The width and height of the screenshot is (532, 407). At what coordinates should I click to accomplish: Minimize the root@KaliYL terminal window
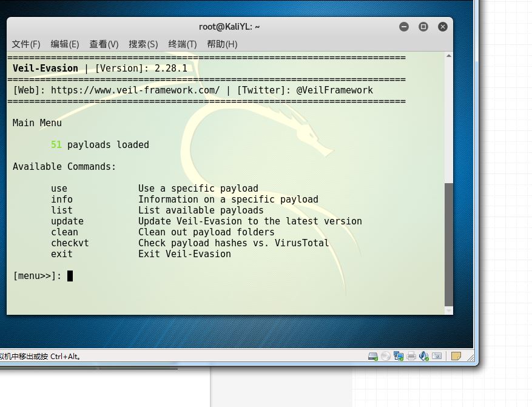404,27
